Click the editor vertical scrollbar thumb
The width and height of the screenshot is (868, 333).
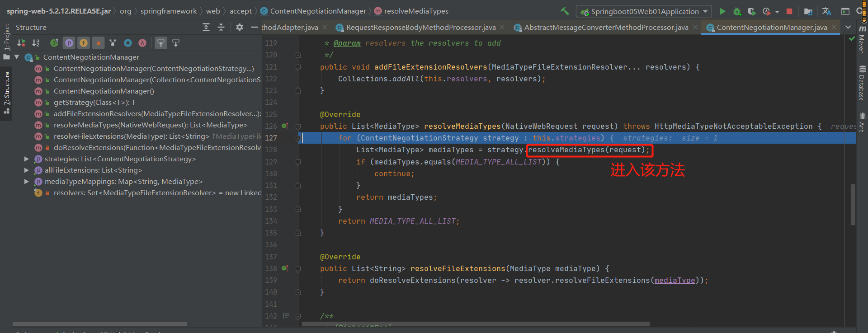pos(853,204)
